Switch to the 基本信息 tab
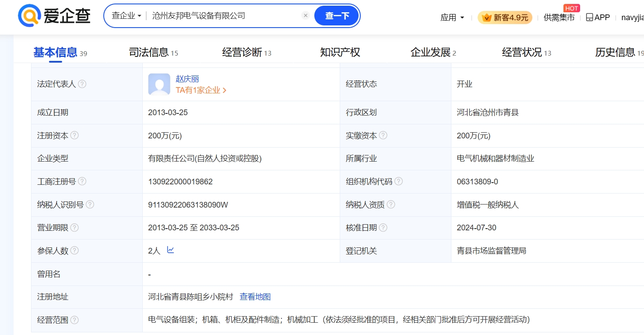This screenshot has height=335, width=644. tap(60, 53)
